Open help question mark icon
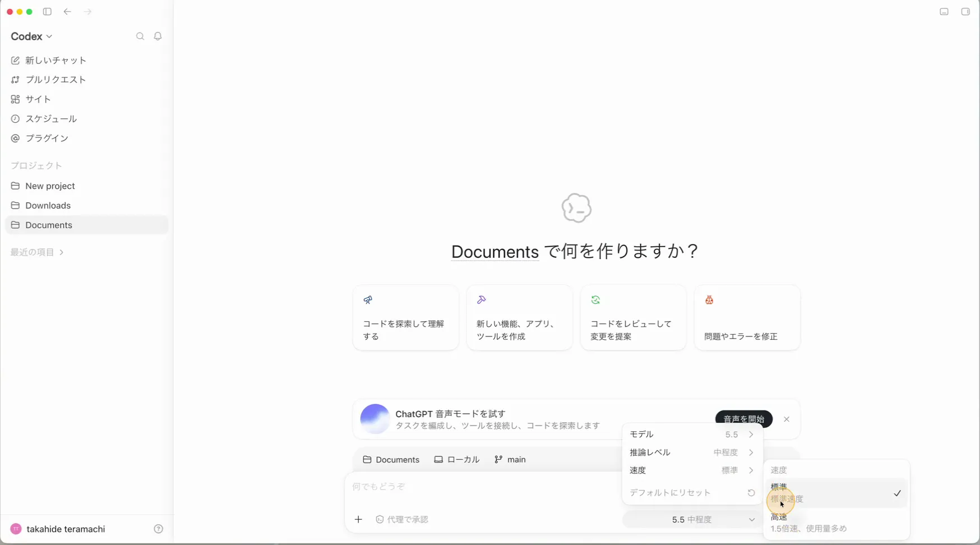Screen dimensions: 980x545 (x=159, y=529)
